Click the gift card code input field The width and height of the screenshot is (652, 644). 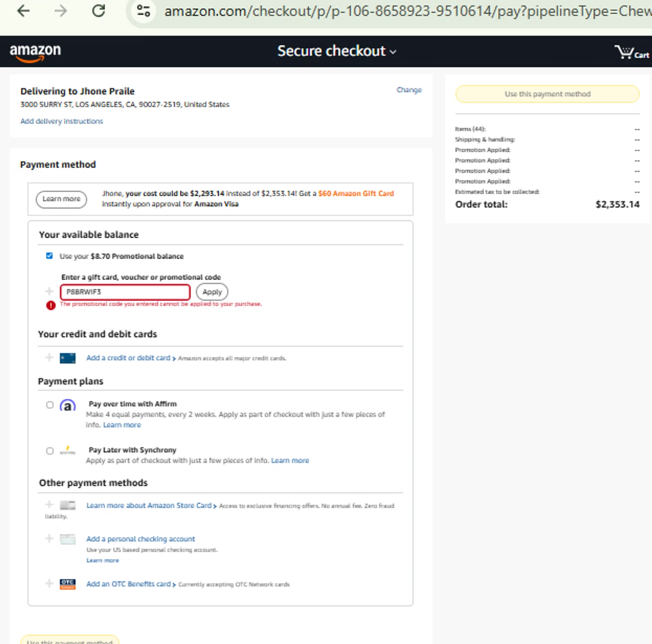pyautogui.click(x=125, y=292)
